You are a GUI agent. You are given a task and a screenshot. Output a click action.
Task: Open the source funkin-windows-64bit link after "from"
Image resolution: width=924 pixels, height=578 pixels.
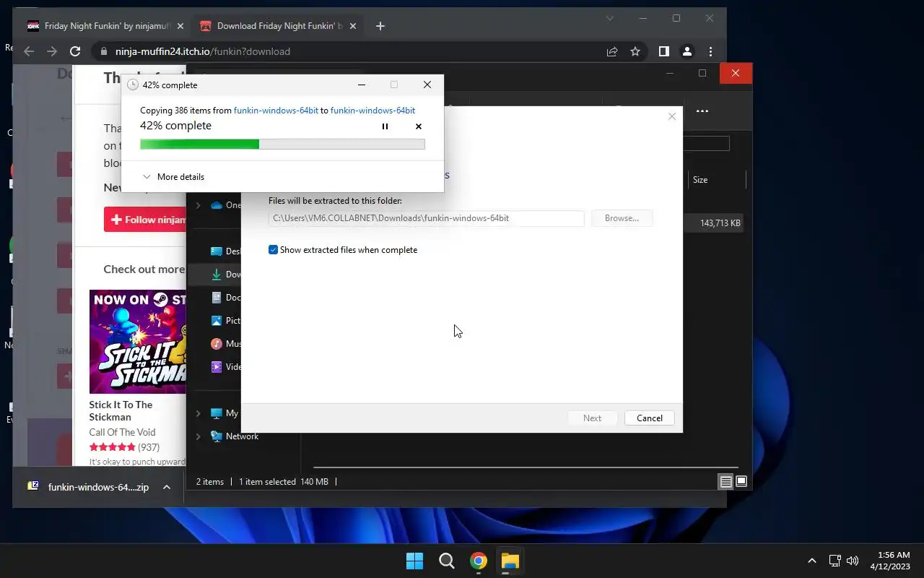(276, 111)
